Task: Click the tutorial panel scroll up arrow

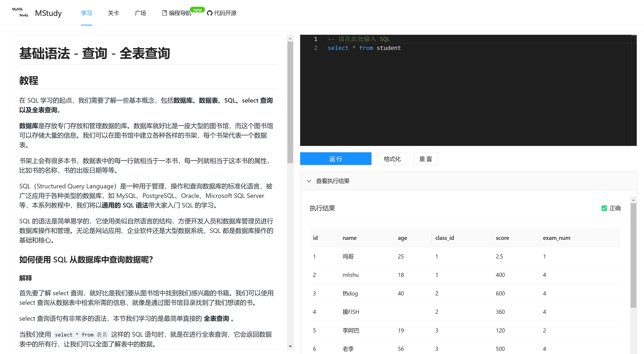Action: (x=290, y=38)
